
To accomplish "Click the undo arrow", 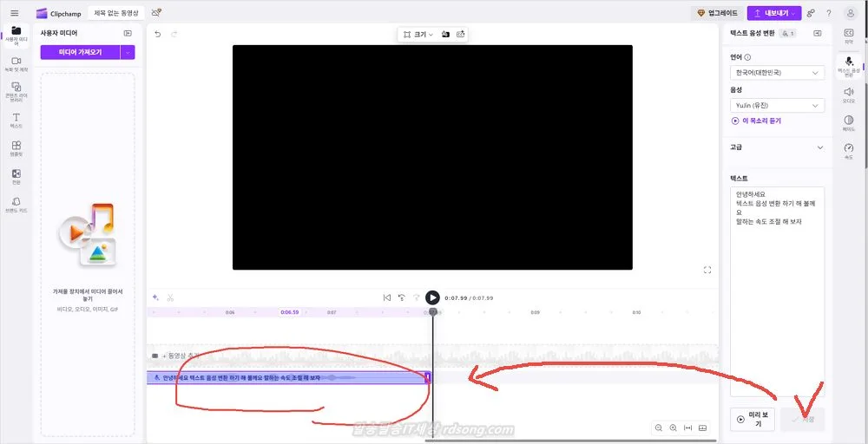I will click(x=157, y=34).
